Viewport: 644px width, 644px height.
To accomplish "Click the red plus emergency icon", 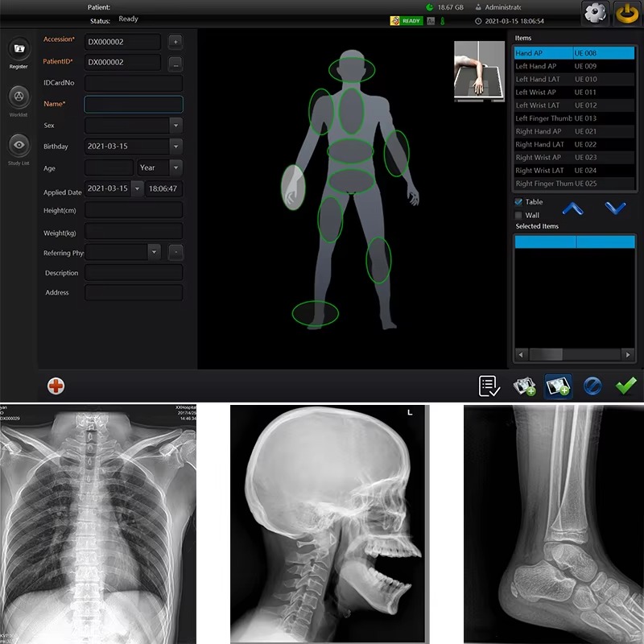I will [x=56, y=386].
